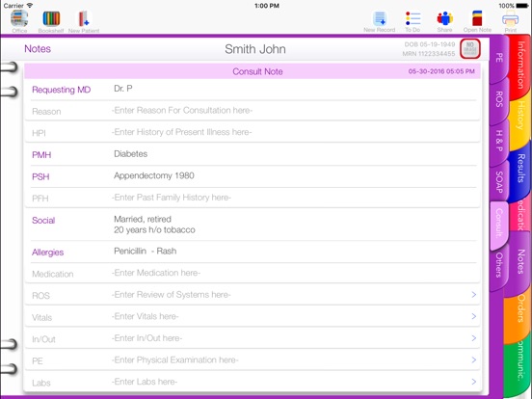Expand the PE row chevron
The width and height of the screenshot is (532, 399).
[x=473, y=359]
